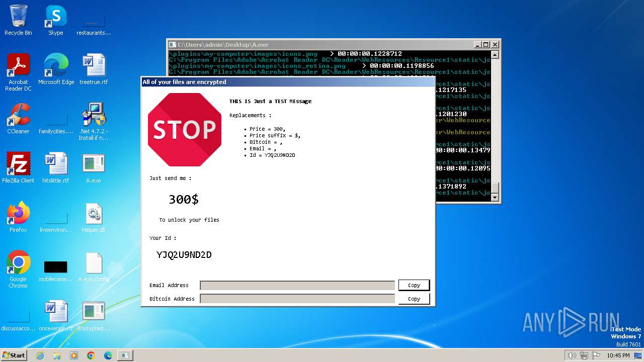Minimize the A.exe console window
This screenshot has height=362, width=644.
(x=477, y=44)
